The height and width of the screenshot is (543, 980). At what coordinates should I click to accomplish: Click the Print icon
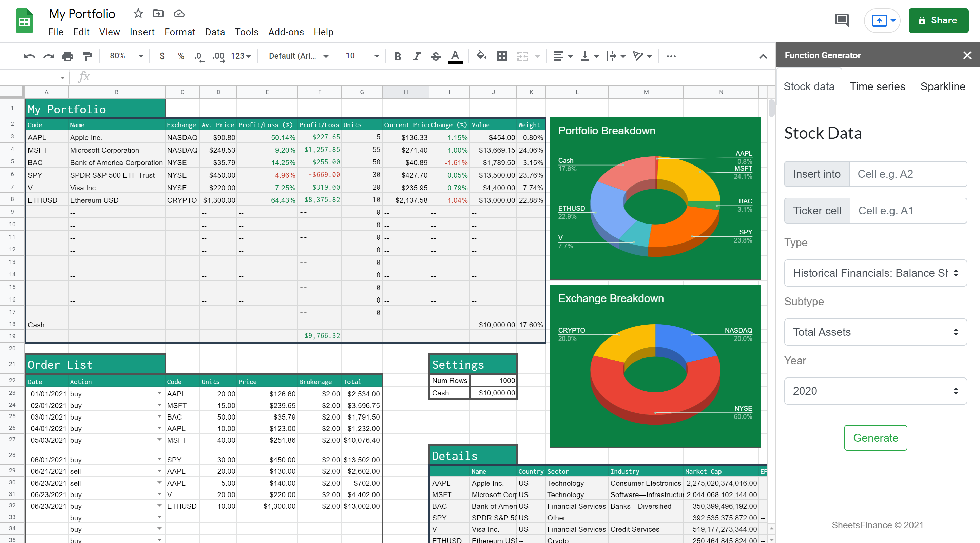point(68,56)
